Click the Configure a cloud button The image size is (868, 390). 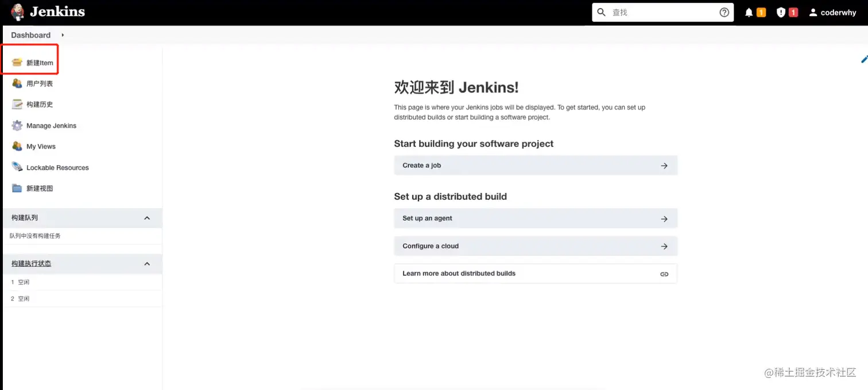tap(536, 246)
